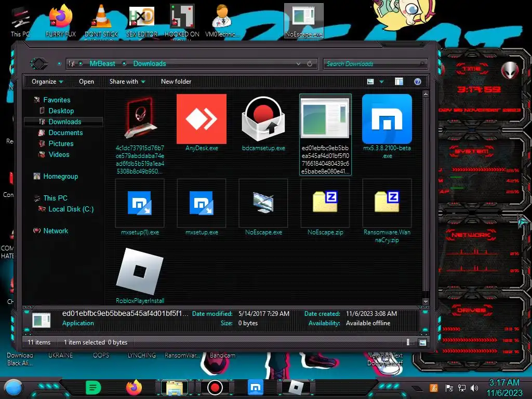Viewport: 532px width, 399px height.
Task: Click the file list scrollbar down arrow
Action: (425, 301)
